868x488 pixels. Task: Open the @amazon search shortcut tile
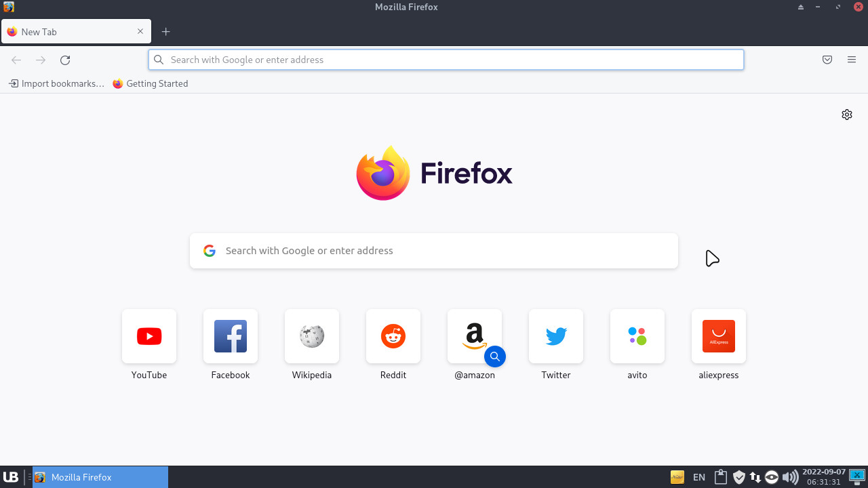click(475, 336)
